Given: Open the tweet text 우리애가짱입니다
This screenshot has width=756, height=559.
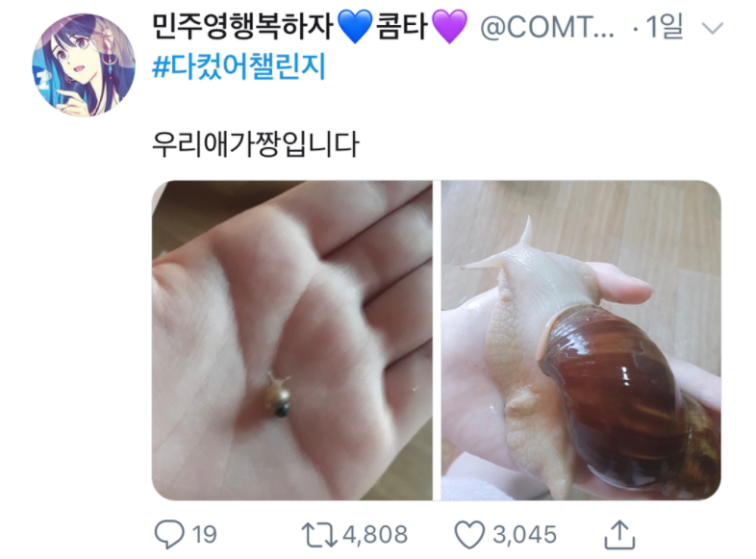Looking at the screenshot, I should [256, 143].
